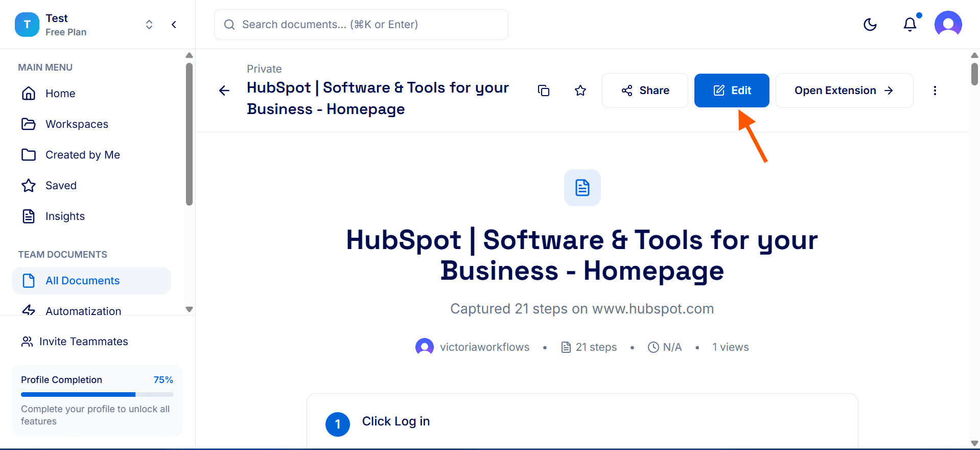Click Open Extension button
The image size is (980, 450).
[x=844, y=91]
